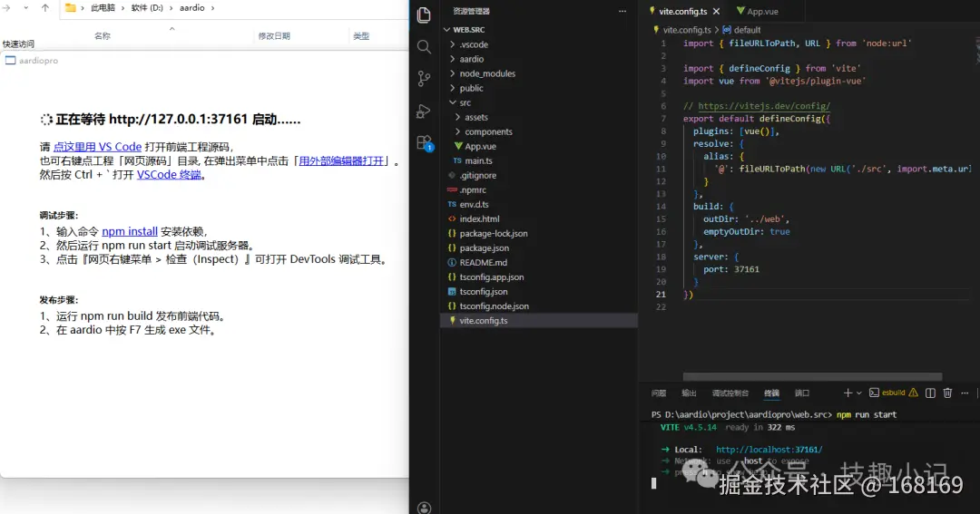980x514 pixels.
Task: Open vitejs.dev/config link in code comment
Action: pyautogui.click(x=764, y=106)
